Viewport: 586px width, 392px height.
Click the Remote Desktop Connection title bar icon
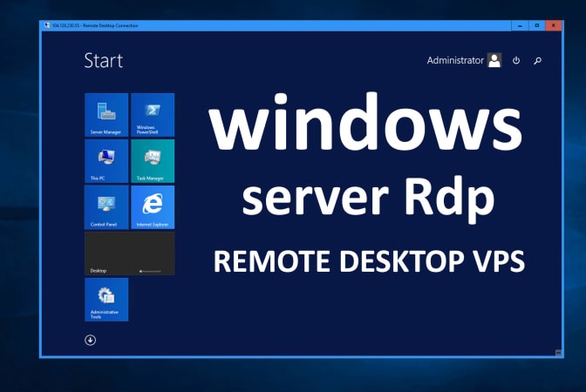47,25
